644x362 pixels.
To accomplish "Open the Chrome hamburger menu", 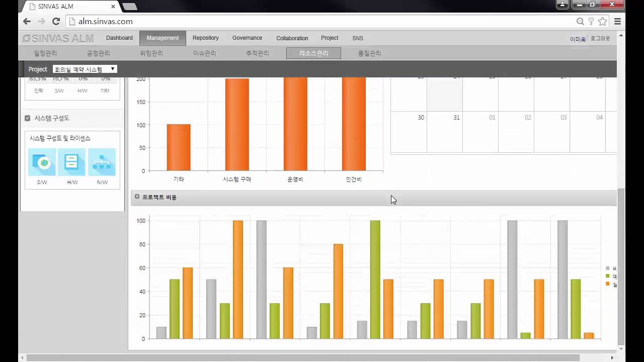I will point(617,21).
